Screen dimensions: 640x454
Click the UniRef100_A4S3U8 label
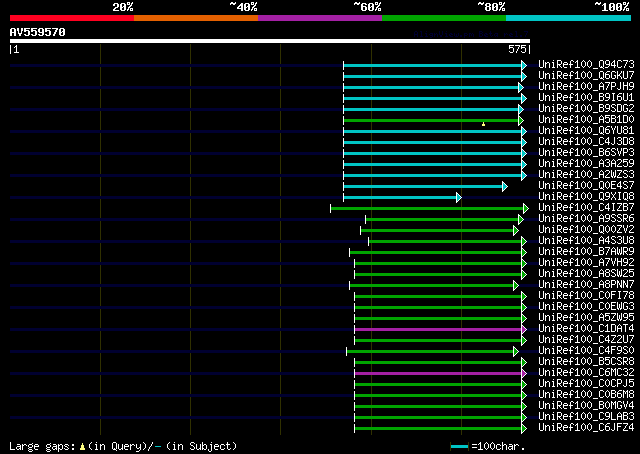587,241
